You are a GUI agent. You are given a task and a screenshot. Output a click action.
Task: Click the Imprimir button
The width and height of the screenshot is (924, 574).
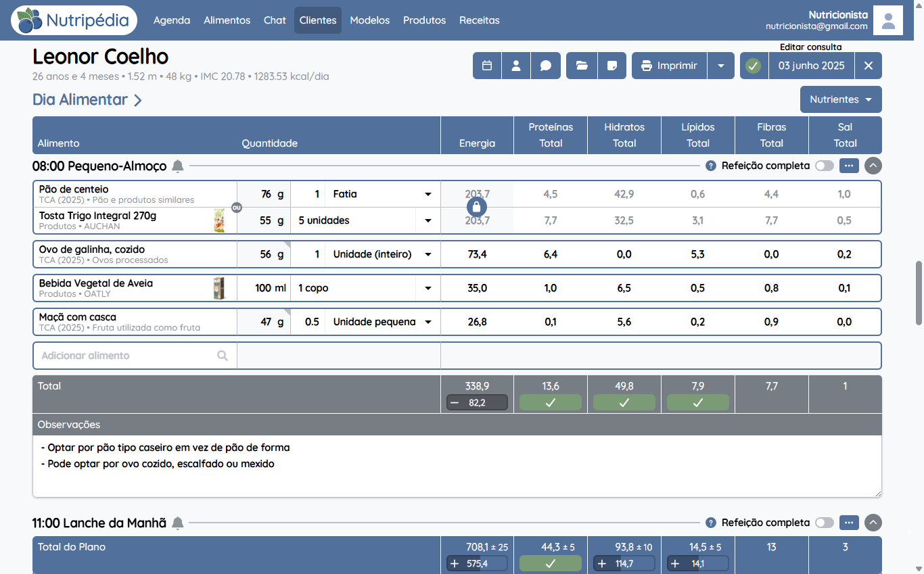pyautogui.click(x=669, y=66)
